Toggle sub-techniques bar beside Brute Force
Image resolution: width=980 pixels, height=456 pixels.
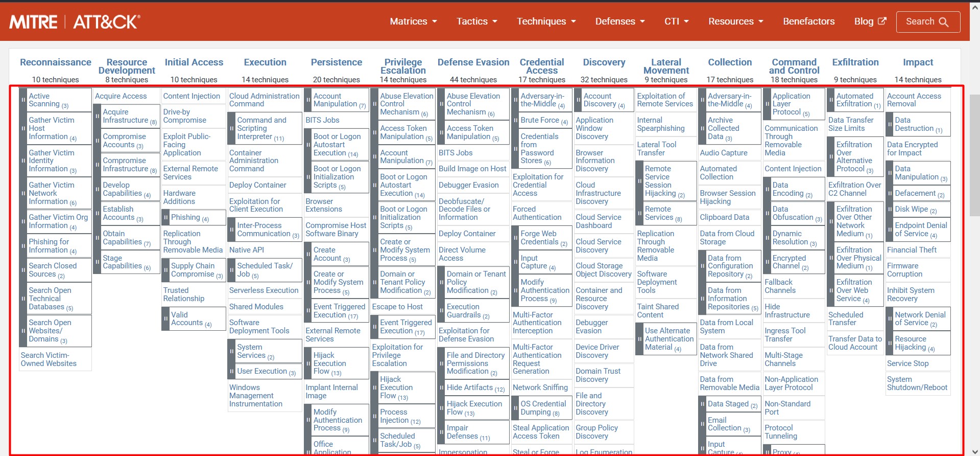(x=515, y=121)
